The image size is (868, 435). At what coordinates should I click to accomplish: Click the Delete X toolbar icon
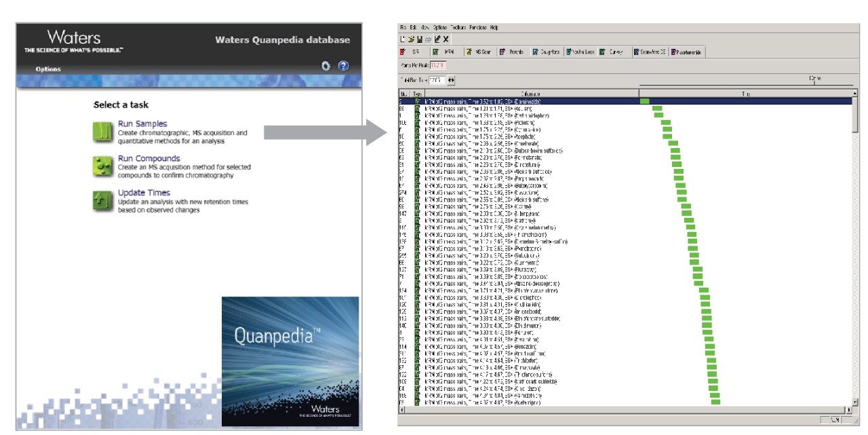tap(446, 39)
